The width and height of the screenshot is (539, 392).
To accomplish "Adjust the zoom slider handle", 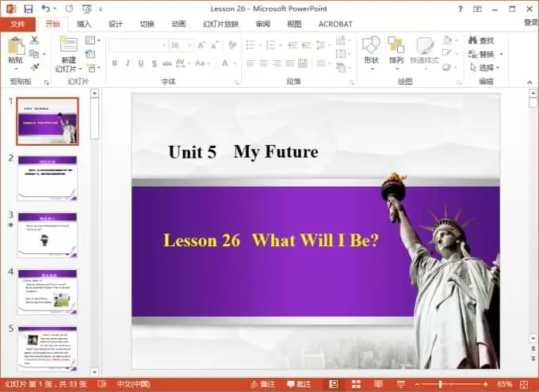I will click(441, 384).
